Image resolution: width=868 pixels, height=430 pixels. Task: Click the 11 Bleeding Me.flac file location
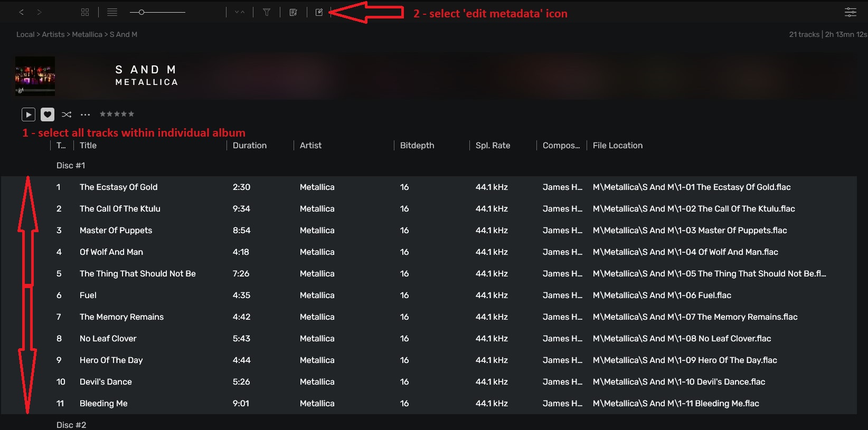pyautogui.click(x=676, y=404)
